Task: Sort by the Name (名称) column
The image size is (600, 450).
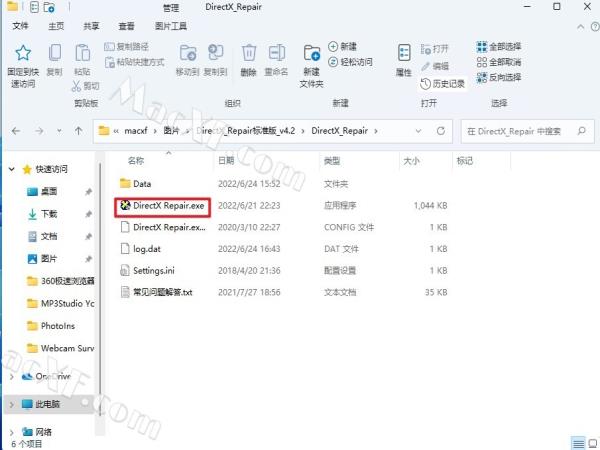Action: pyautogui.click(x=136, y=161)
